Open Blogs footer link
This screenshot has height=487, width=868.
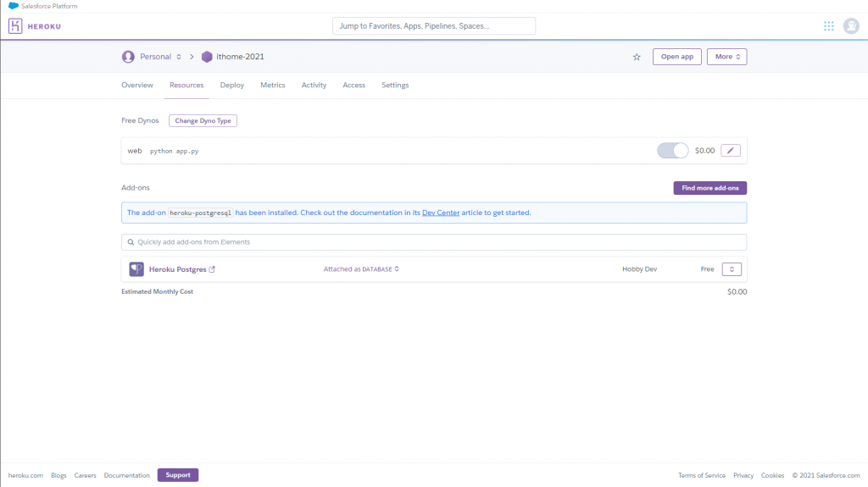coord(58,475)
